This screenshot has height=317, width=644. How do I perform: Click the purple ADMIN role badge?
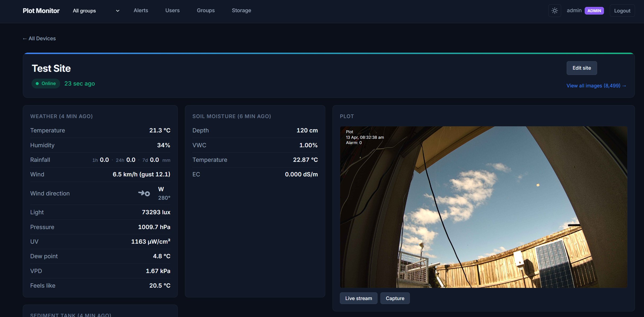pos(594,11)
